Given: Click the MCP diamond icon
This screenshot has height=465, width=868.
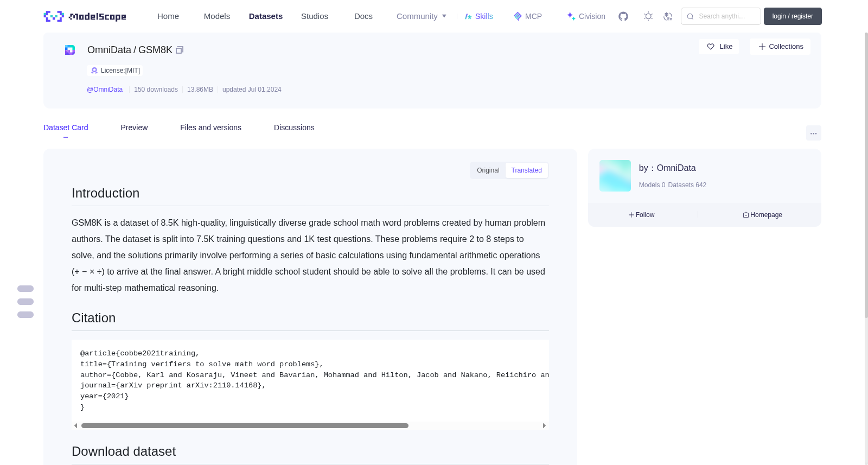Looking at the screenshot, I should click(x=518, y=16).
